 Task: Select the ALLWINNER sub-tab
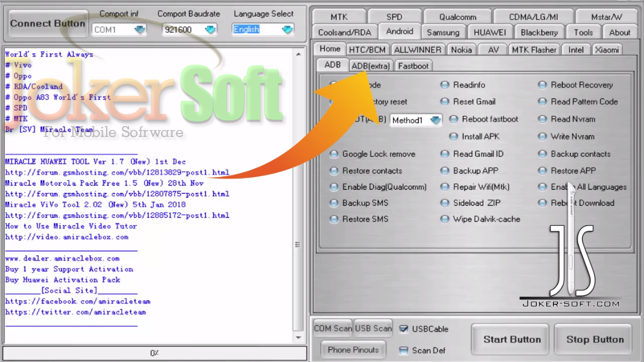417,50
